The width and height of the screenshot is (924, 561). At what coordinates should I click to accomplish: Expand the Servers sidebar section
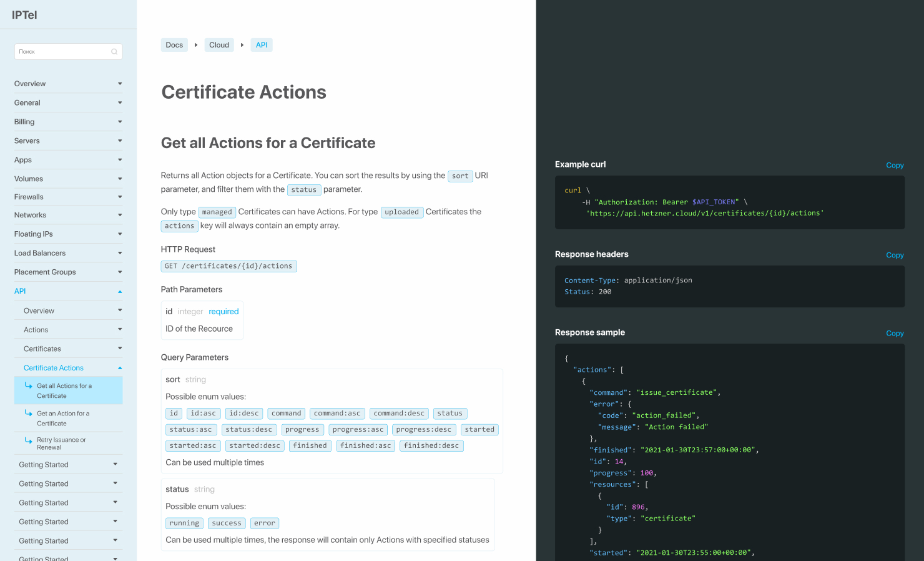tap(120, 141)
